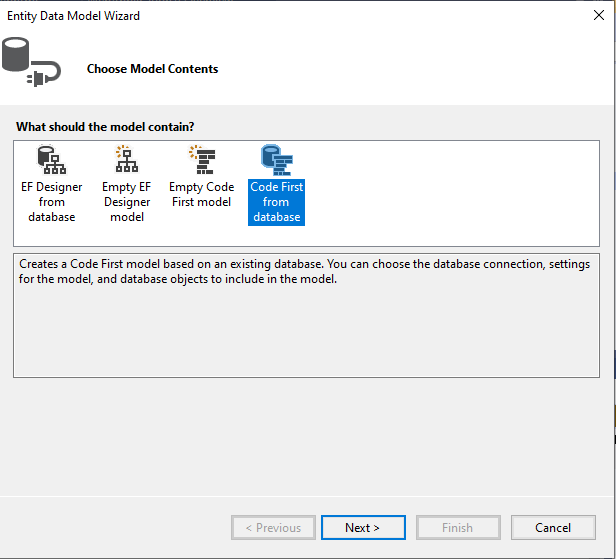Select the EF Designer from database icon
The image size is (616, 559).
tap(51, 160)
